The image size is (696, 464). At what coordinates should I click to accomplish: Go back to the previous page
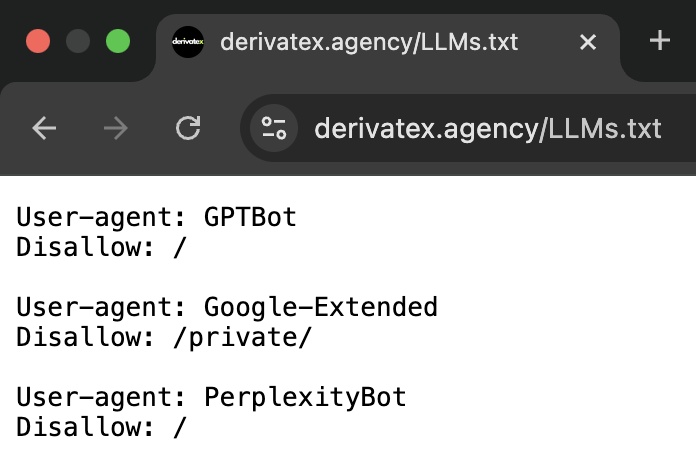(x=44, y=128)
